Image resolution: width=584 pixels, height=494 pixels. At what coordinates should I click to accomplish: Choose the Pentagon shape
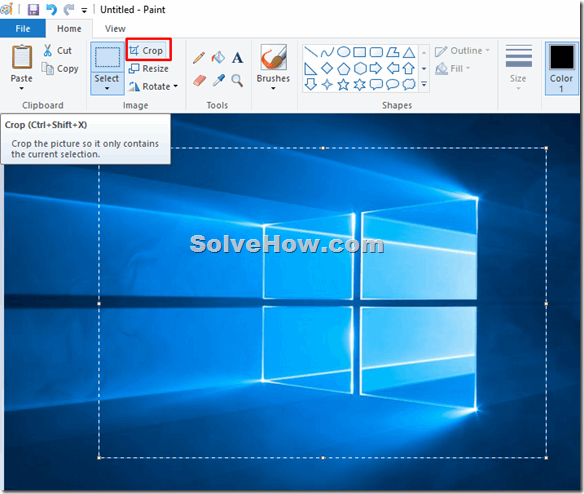tap(343, 69)
